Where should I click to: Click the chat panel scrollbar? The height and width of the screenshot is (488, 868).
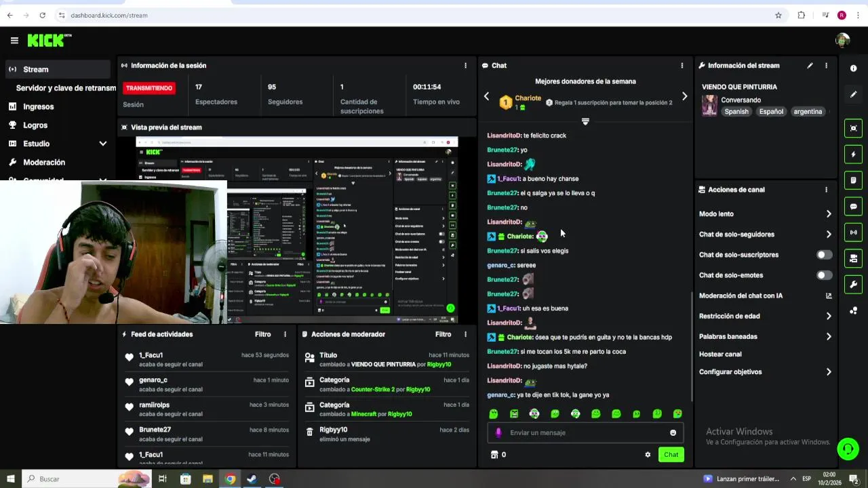click(691, 346)
